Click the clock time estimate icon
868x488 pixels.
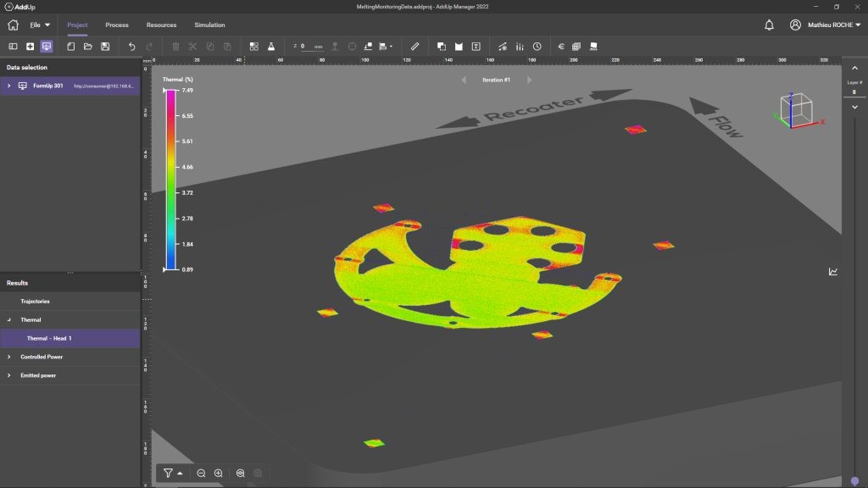pos(537,47)
